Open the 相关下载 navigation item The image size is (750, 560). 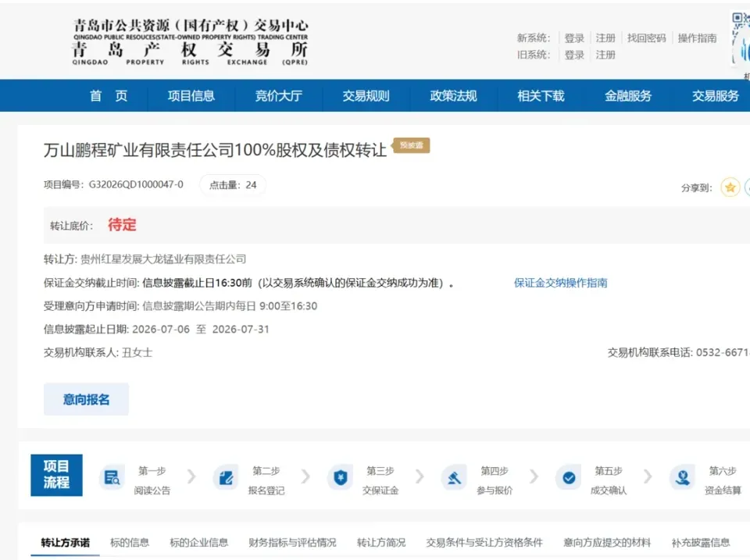[x=541, y=95]
